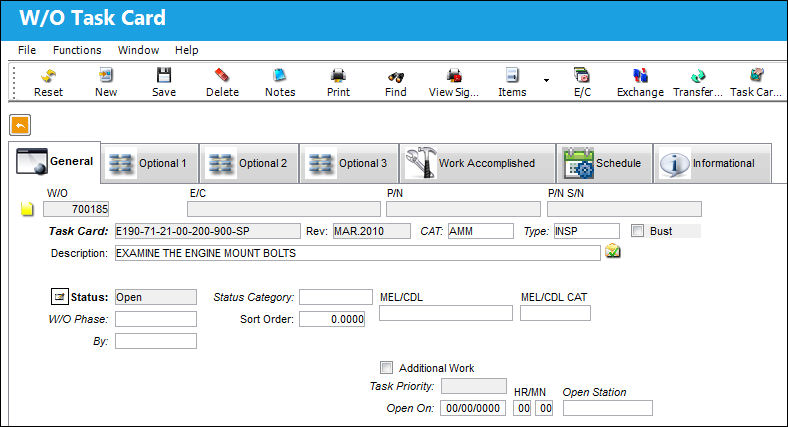Open the Functions menu
The image size is (788, 427).
coord(77,50)
